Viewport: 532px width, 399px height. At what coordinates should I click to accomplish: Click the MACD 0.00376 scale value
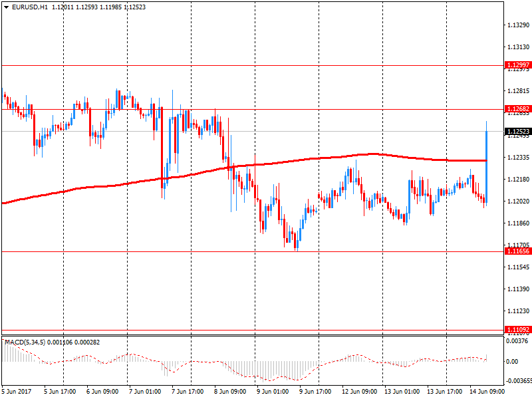pos(517,341)
